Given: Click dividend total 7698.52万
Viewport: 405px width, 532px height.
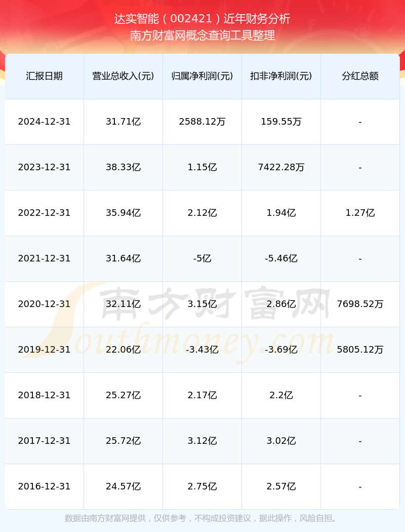Looking at the screenshot, I should point(360,304).
